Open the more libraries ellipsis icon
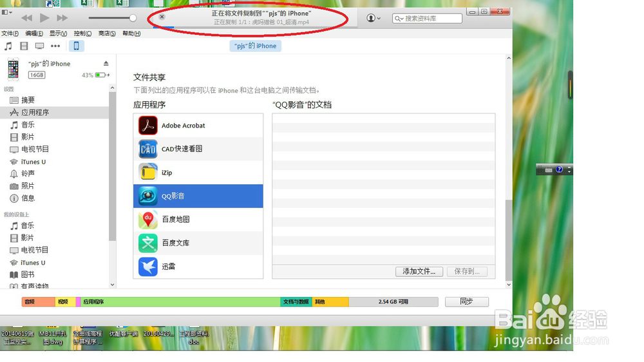 [x=55, y=46]
